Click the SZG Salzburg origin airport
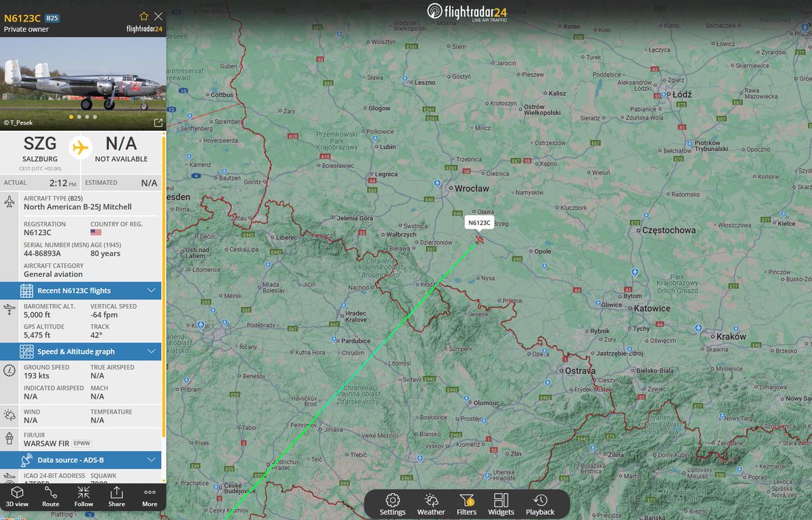Image resolution: width=812 pixels, height=520 pixels. pyautogui.click(x=39, y=149)
